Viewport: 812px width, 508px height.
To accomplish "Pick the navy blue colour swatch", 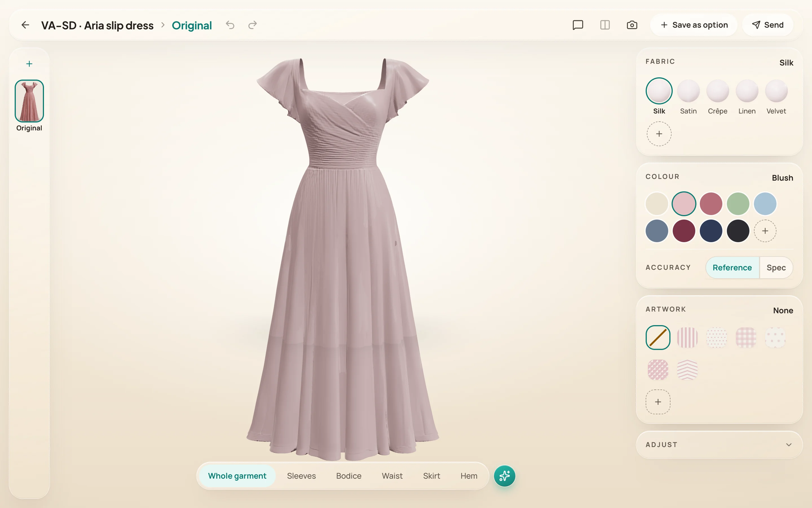I will click(x=711, y=231).
